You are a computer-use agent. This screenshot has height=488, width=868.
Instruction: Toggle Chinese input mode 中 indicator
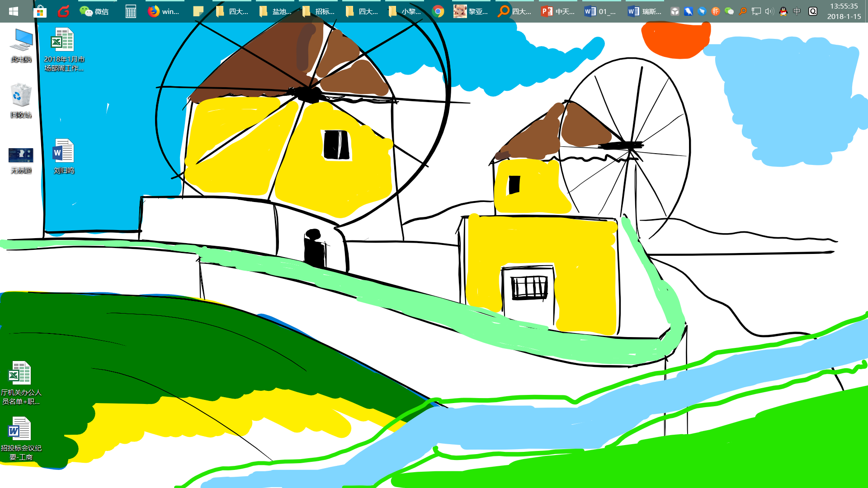(797, 11)
